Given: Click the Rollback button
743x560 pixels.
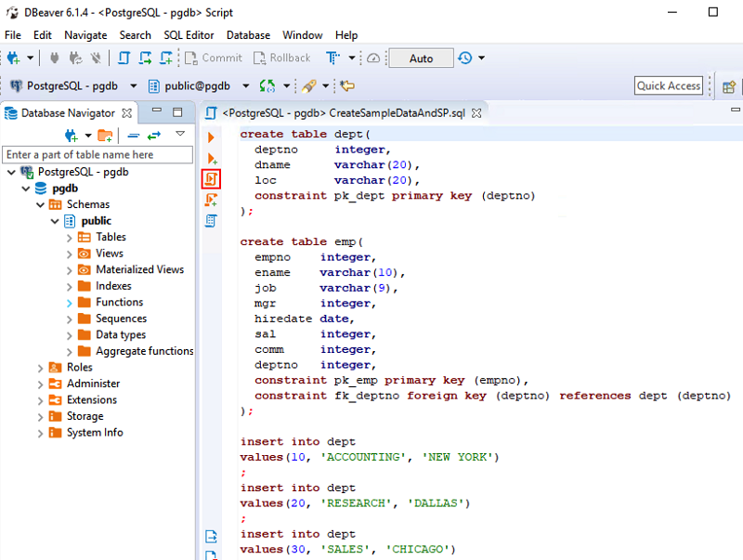Looking at the screenshot, I should pyautogui.click(x=282, y=58).
